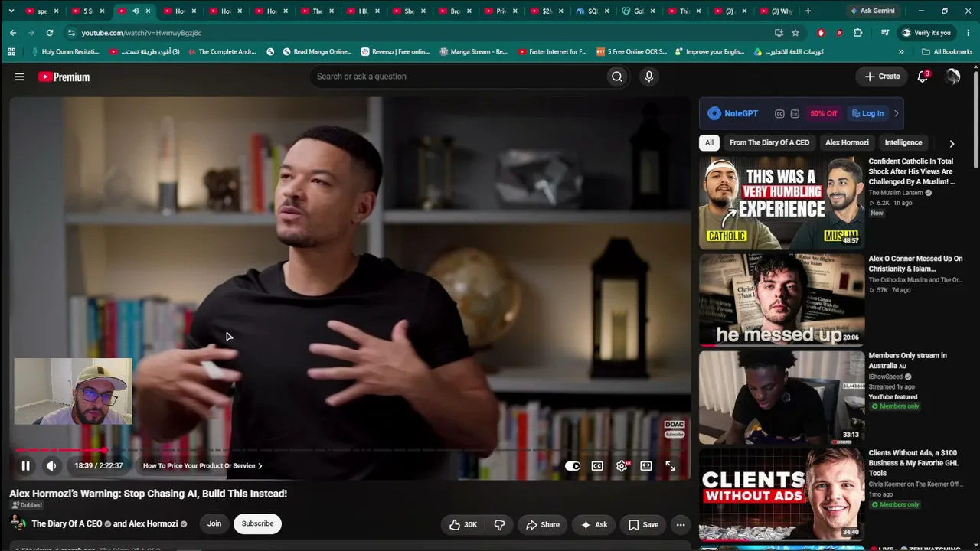Start voice search with microphone
The height and width of the screenshot is (551, 980).
[649, 77]
